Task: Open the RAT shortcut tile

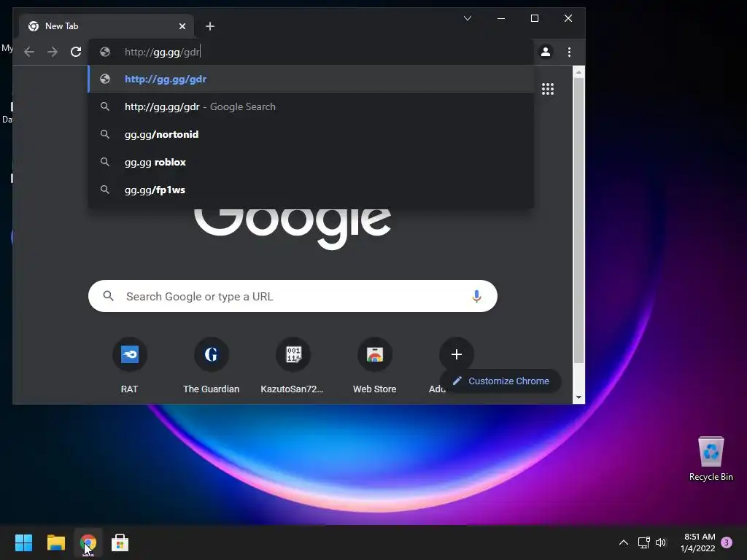Action: (x=130, y=354)
